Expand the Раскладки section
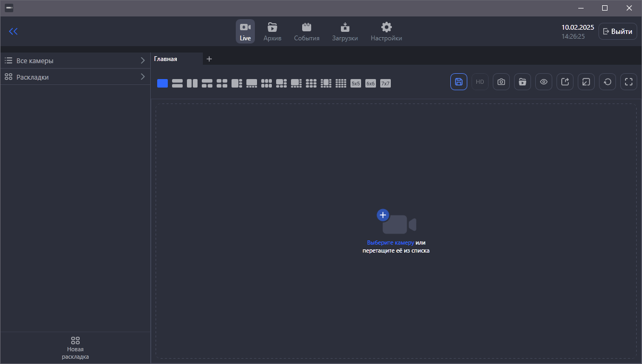This screenshot has height=364, width=642. pos(75,77)
